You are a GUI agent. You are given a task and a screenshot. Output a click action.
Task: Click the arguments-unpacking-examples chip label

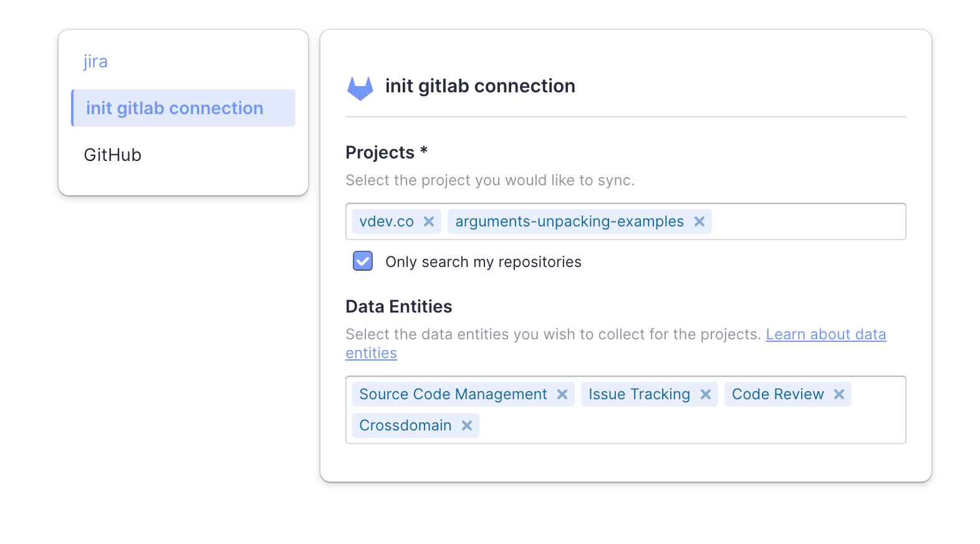[569, 221]
